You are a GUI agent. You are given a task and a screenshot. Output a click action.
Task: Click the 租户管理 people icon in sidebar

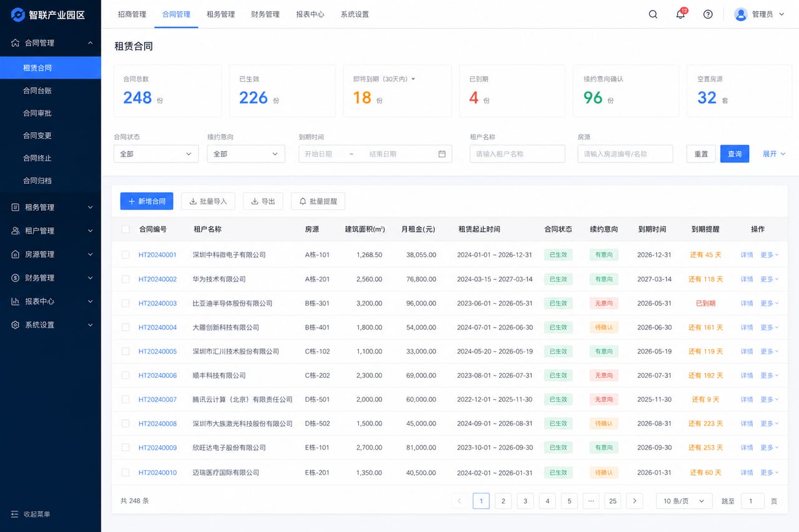pos(16,231)
